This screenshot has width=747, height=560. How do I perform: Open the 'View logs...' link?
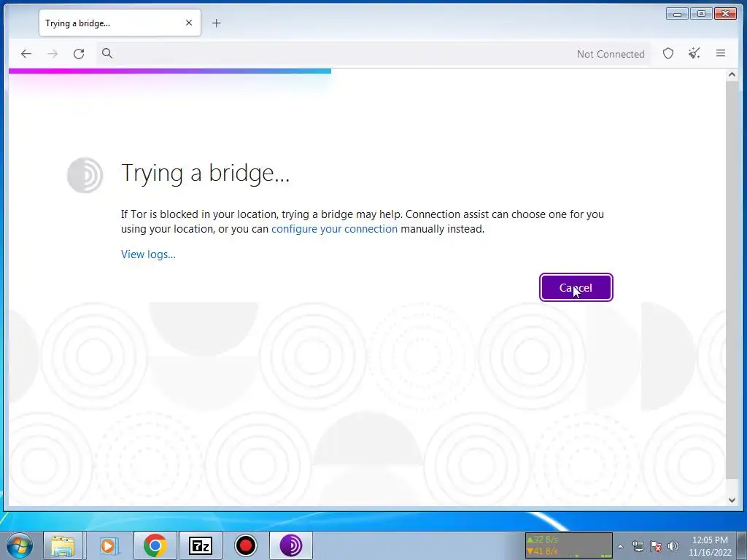(148, 254)
